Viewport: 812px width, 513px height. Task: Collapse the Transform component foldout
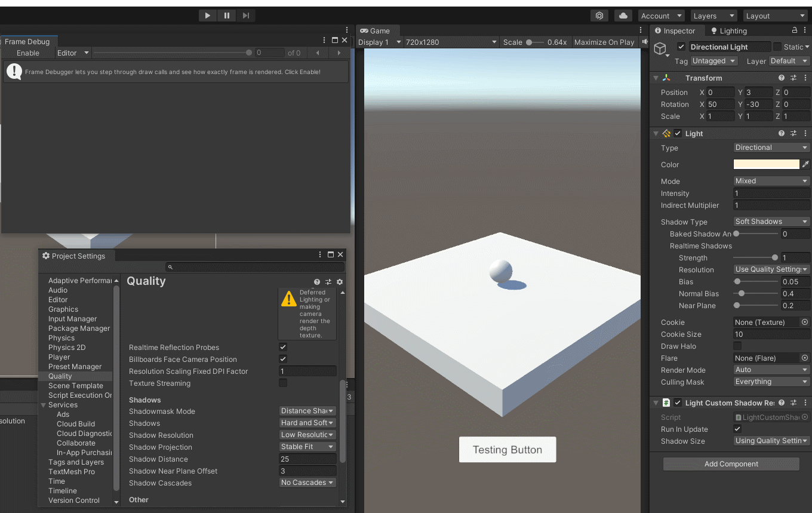point(656,78)
